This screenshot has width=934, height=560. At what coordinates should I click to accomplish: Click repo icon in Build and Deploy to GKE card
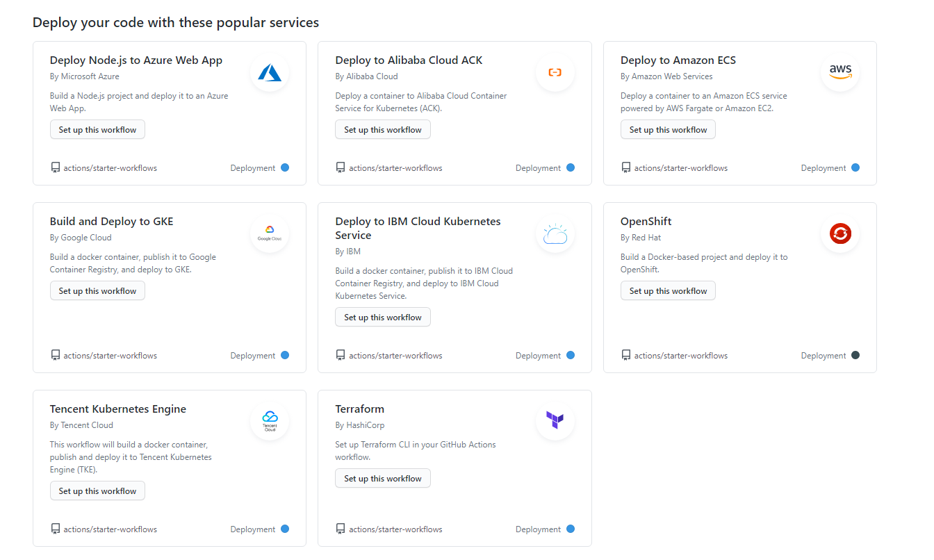coord(55,355)
